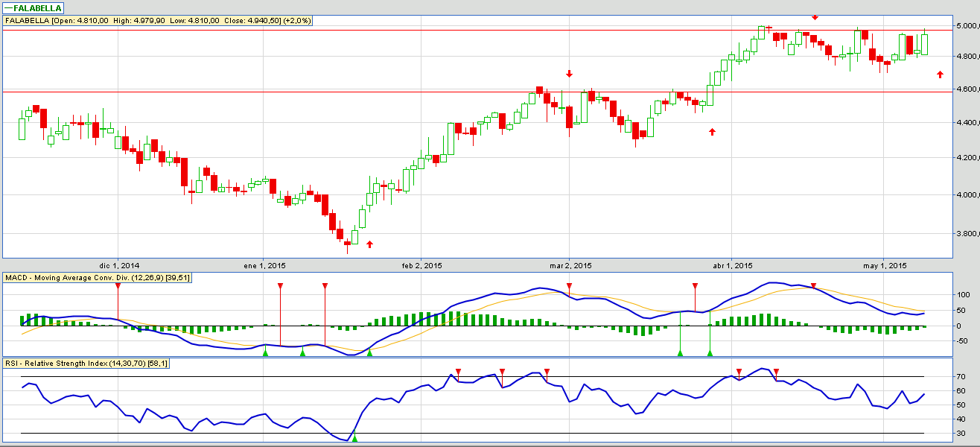Click the MACD axis value 100

964,295
